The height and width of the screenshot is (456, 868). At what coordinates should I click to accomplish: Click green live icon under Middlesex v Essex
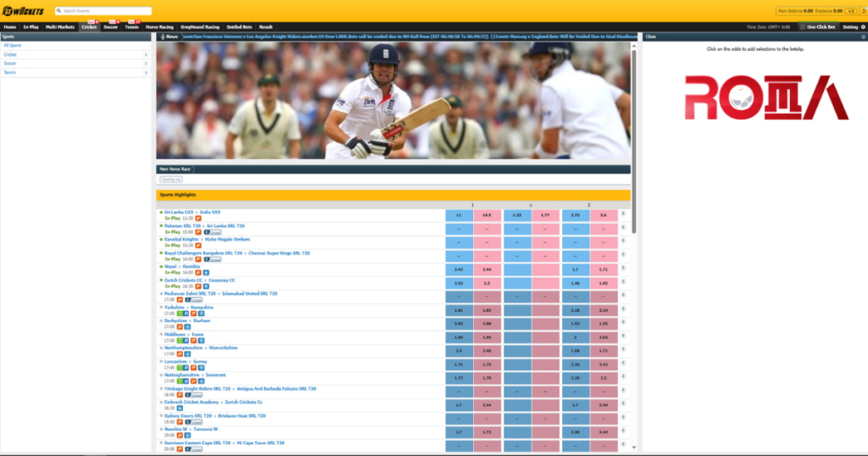coord(180,341)
